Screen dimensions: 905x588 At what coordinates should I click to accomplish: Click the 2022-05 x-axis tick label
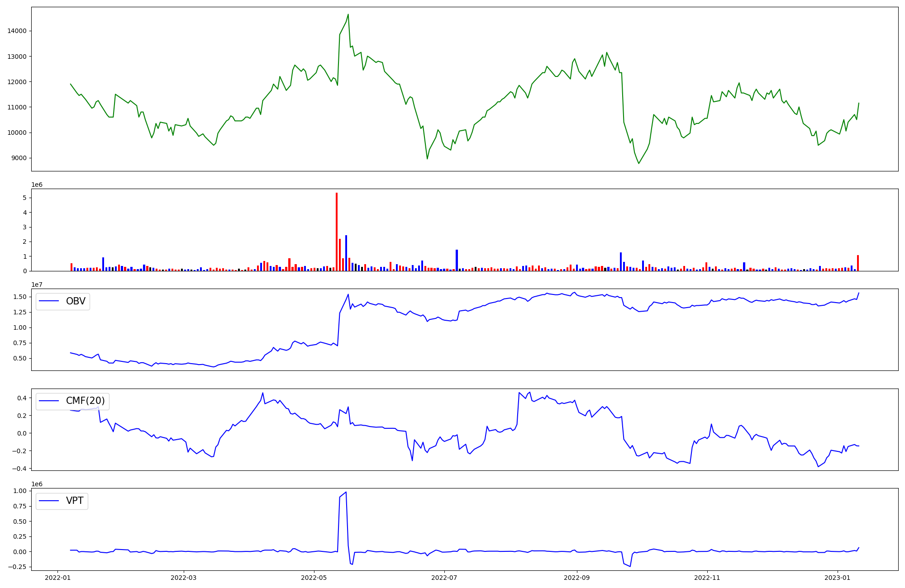[x=314, y=578]
